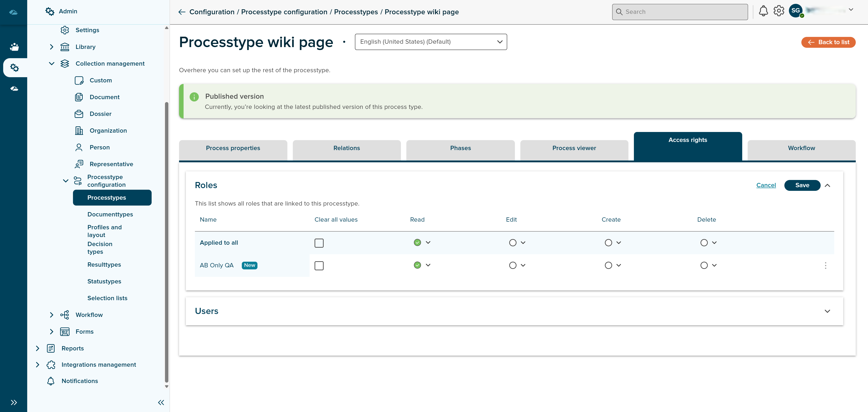Open the language dropdown English (United States)
This screenshot has width=868, height=412.
pos(431,42)
